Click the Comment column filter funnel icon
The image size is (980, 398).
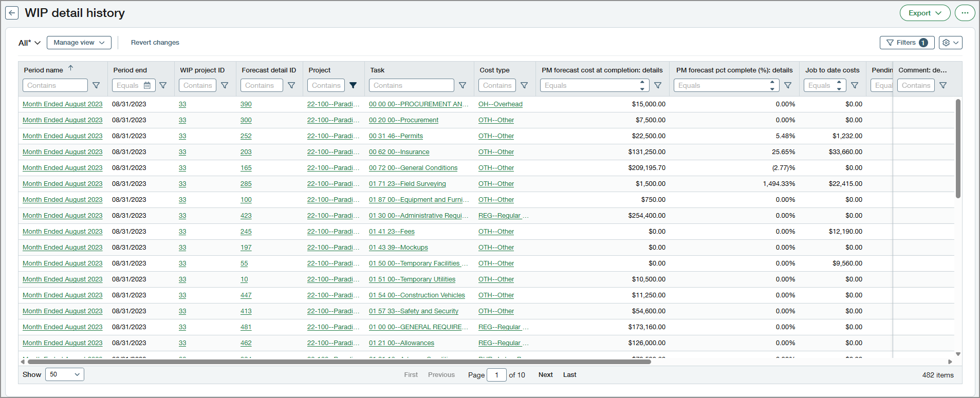[943, 85]
